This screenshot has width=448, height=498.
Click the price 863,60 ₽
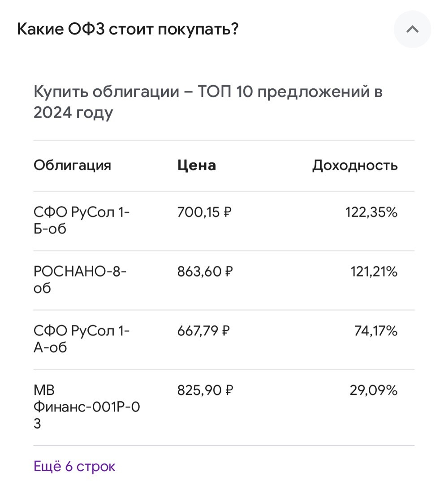tap(205, 272)
